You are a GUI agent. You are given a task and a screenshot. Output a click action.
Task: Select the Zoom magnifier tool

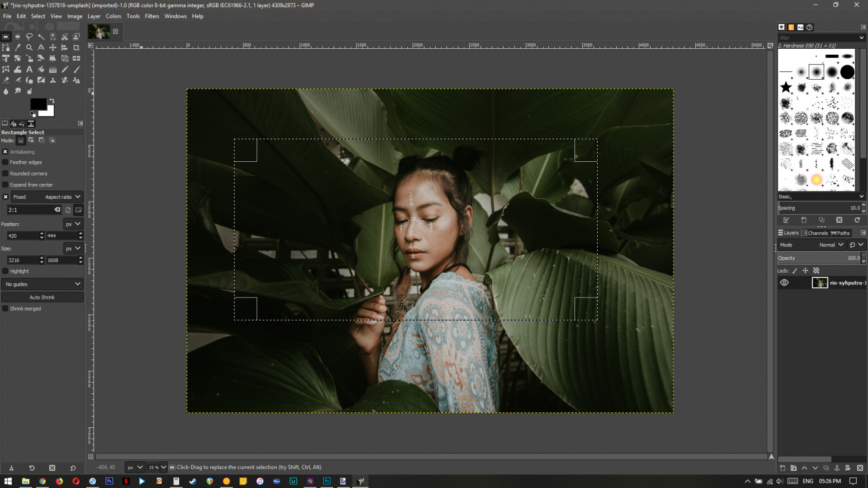click(x=29, y=48)
